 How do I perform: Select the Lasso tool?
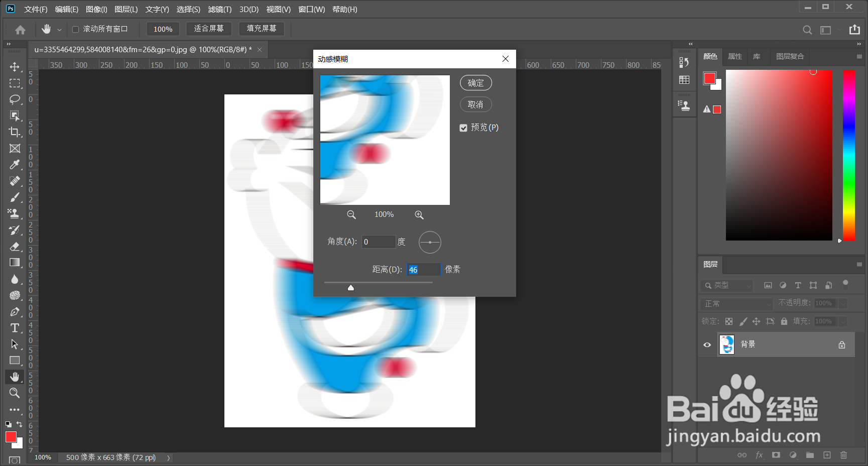[15, 99]
